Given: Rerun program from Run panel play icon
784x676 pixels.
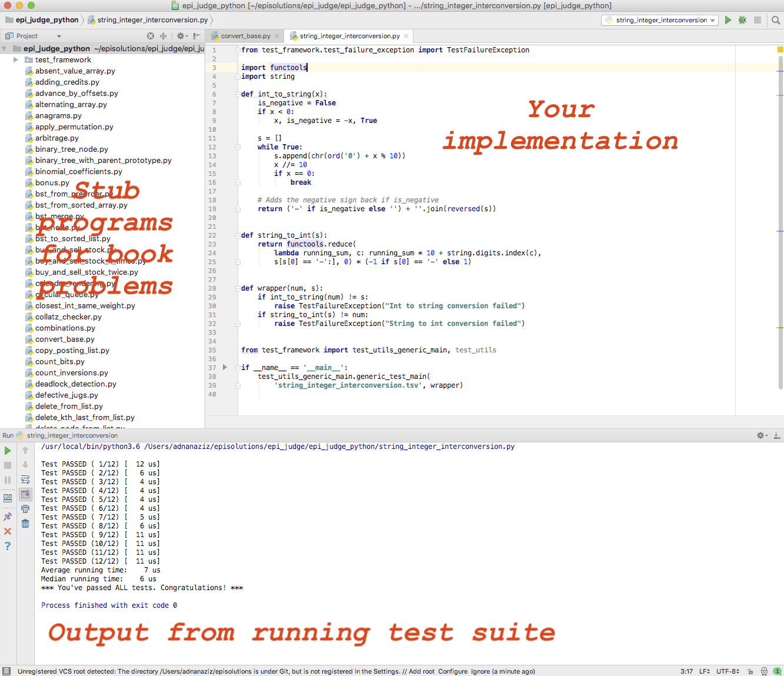Looking at the screenshot, I should click(8, 451).
